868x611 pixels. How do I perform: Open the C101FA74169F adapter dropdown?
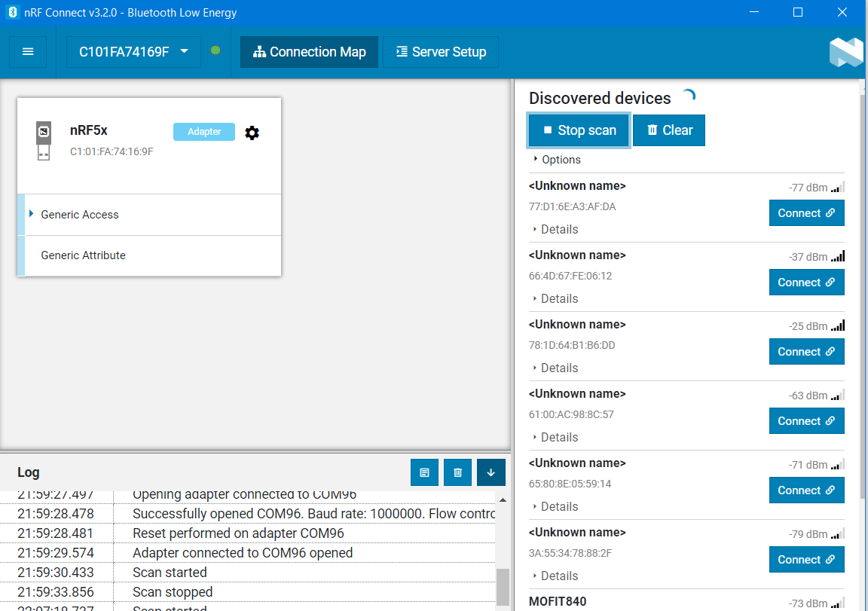point(133,52)
